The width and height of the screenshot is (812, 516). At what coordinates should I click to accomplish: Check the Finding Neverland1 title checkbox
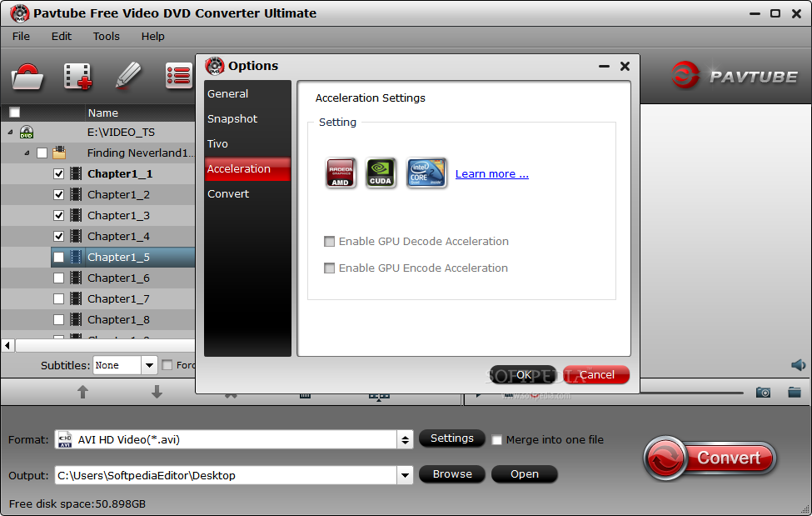(x=42, y=153)
